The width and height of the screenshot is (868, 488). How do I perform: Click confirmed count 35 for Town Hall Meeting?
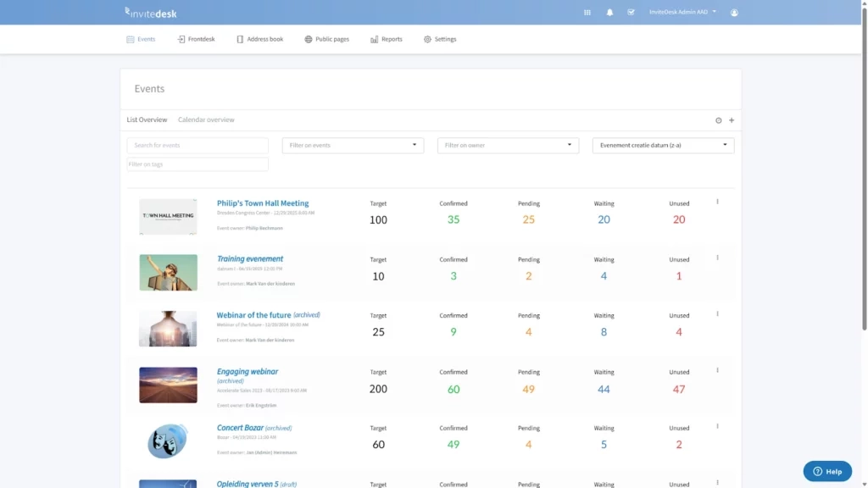453,219
